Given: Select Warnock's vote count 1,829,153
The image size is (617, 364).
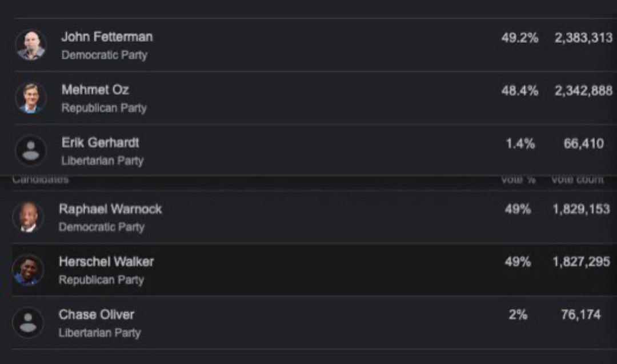Looking at the screenshot, I should 581,210.
